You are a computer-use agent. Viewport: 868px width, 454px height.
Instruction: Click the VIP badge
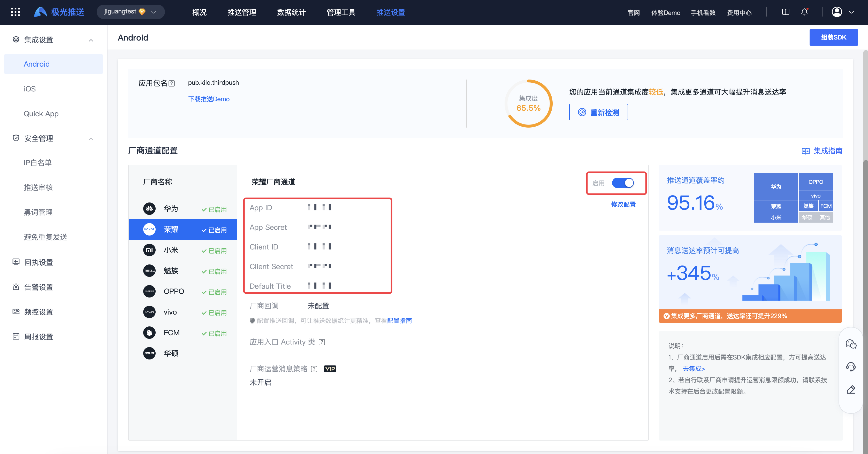(x=330, y=369)
